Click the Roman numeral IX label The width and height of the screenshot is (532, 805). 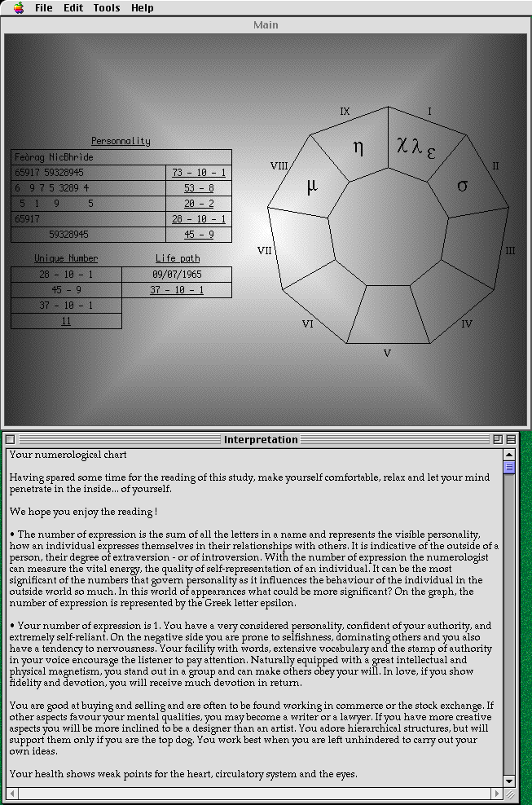[x=345, y=111]
